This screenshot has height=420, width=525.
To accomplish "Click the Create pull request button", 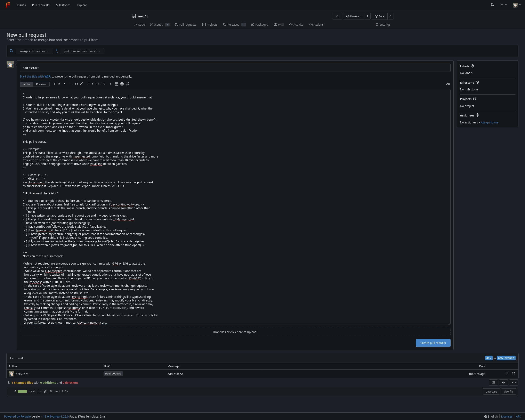I will click(x=433, y=343).
